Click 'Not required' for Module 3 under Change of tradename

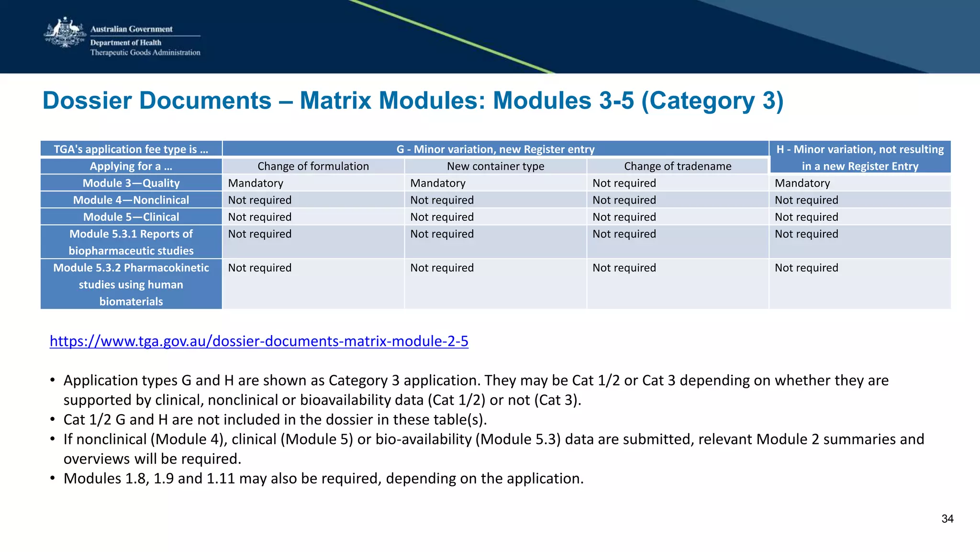point(678,183)
